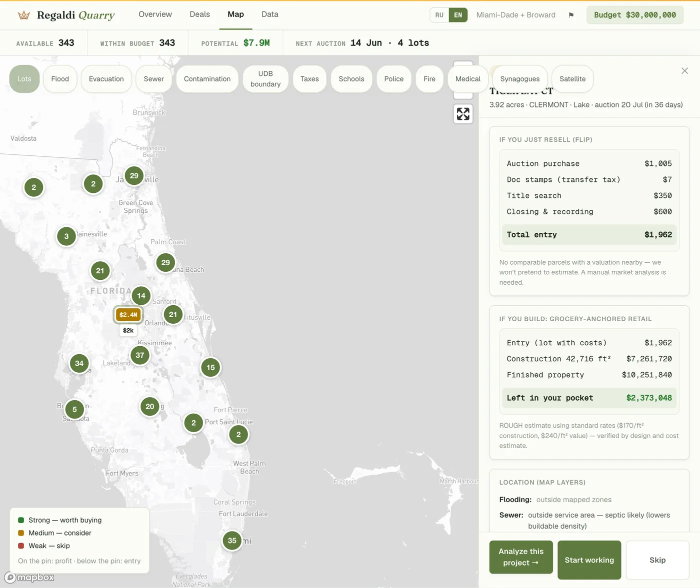This screenshot has width=700, height=588.
Task: Toggle the Sewer layer chip
Action: 154,79
